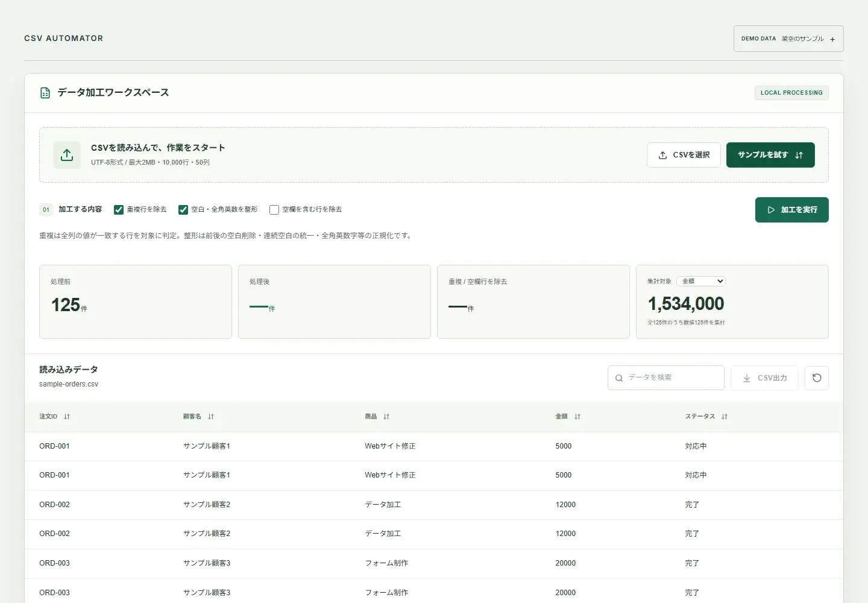Screen dimensions: 868x603
Task: Enable the 空欄を含む行を除去 checkbox
Action: [x=274, y=210]
